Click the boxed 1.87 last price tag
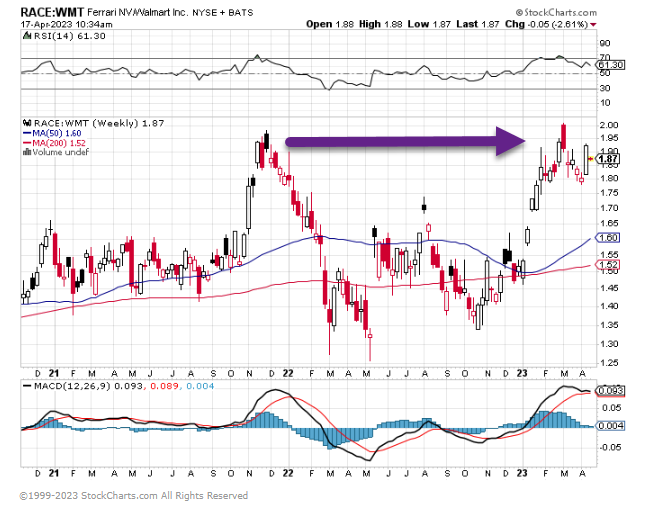 tap(608, 159)
